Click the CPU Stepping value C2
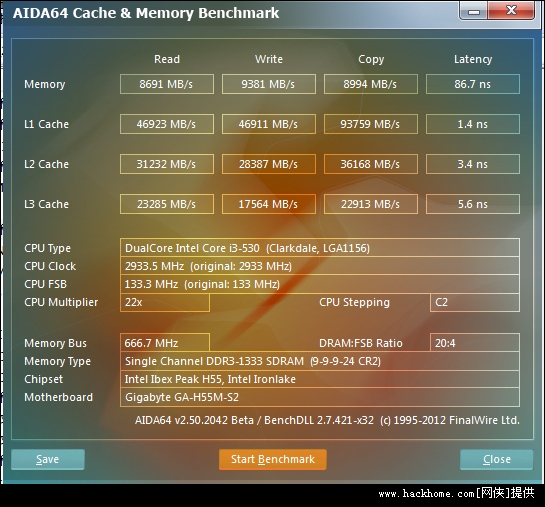This screenshot has width=545, height=507. tap(475, 302)
